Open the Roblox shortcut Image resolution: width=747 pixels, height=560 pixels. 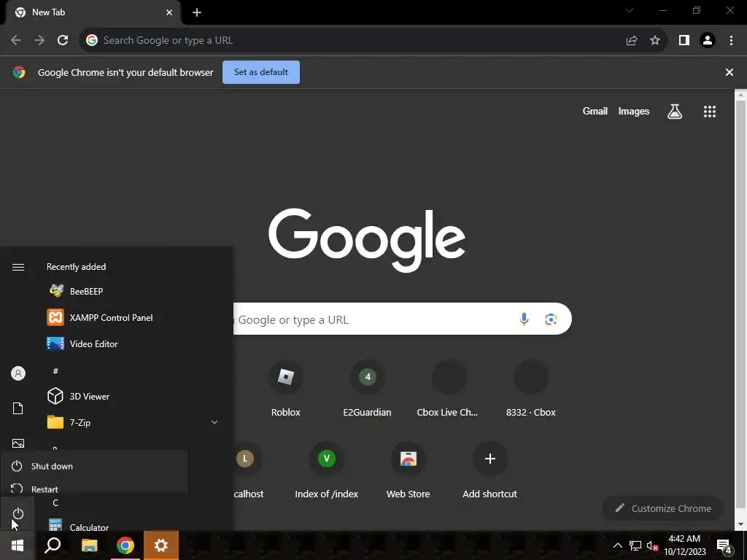285,389
